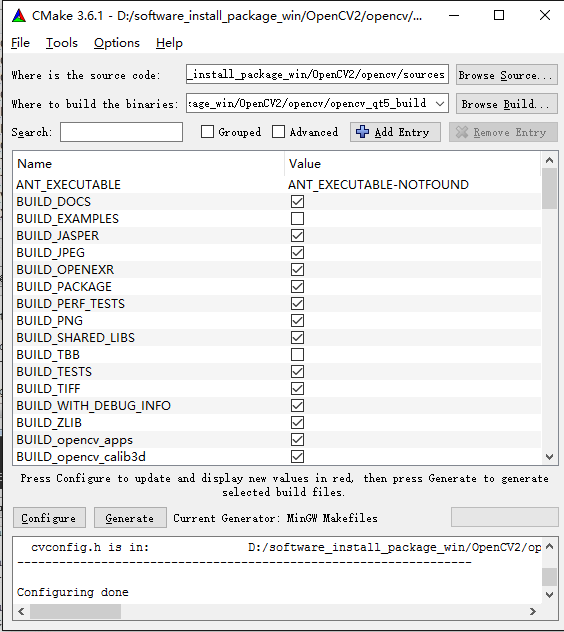Uncheck the BUILD_PACKAGE checkbox

[298, 287]
